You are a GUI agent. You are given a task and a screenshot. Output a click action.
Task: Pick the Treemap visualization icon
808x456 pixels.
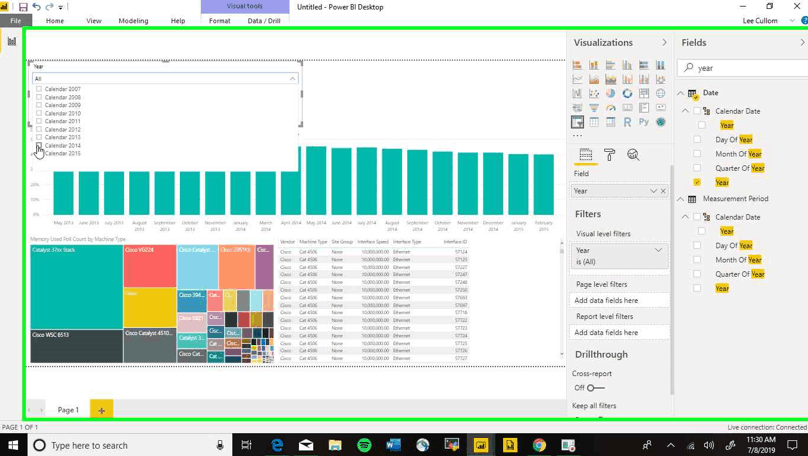[644, 93]
